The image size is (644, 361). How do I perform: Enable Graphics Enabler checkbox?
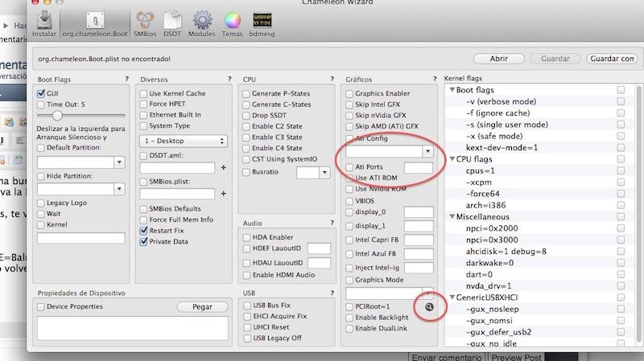pyautogui.click(x=349, y=93)
